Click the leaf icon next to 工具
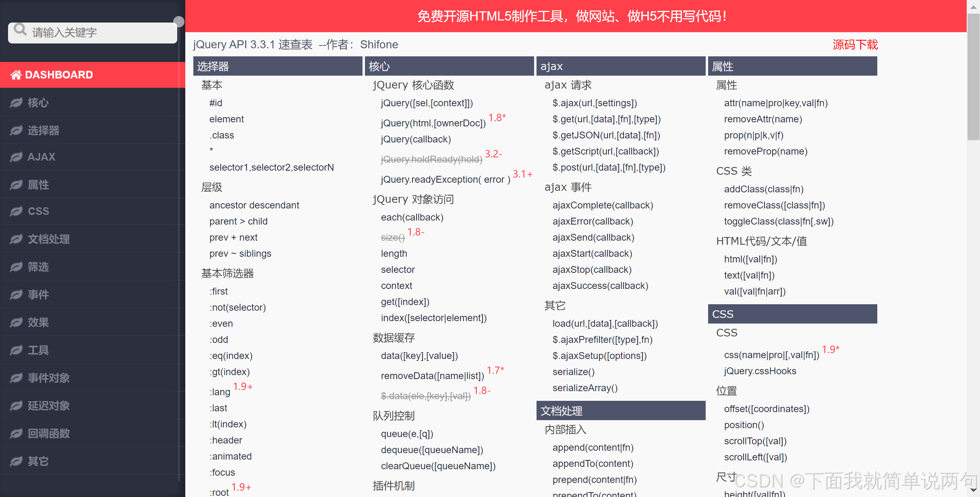This screenshot has height=497, width=980. click(x=16, y=351)
